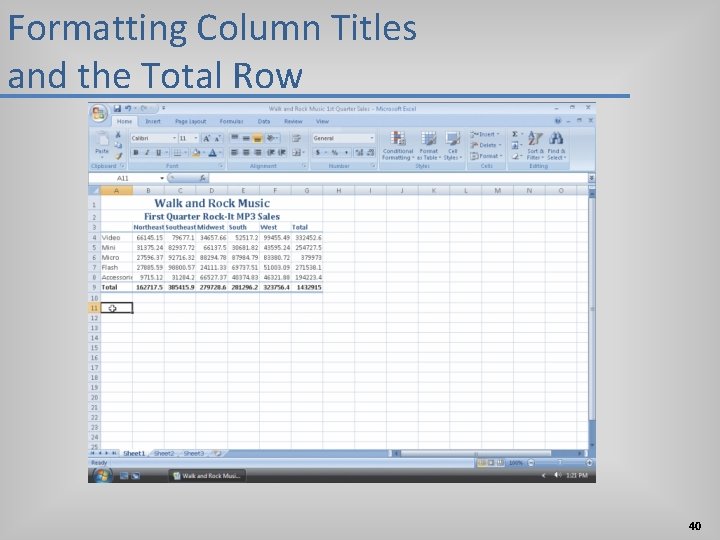The image size is (720, 540).
Task: Click Walk and Rock Music taskbar button
Action: (207, 476)
